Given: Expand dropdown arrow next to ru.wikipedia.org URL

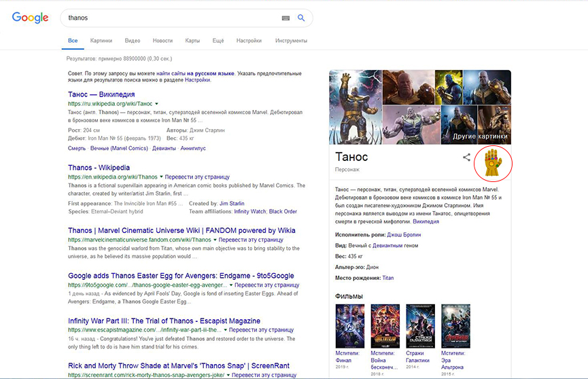Looking at the screenshot, I should coord(156,104).
